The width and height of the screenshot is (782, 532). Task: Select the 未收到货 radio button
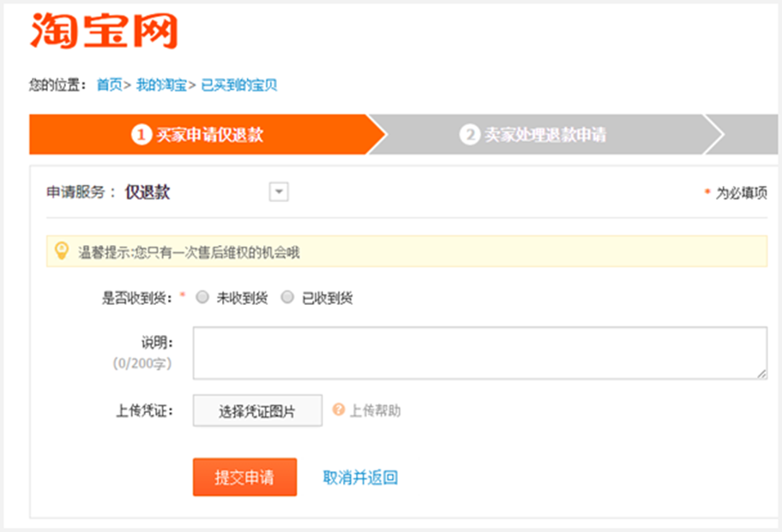pyautogui.click(x=202, y=297)
